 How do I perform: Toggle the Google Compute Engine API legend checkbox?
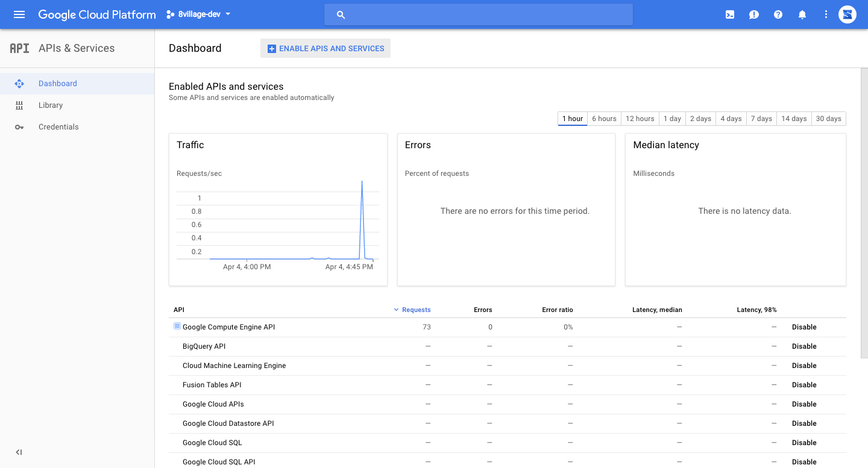[177, 326]
